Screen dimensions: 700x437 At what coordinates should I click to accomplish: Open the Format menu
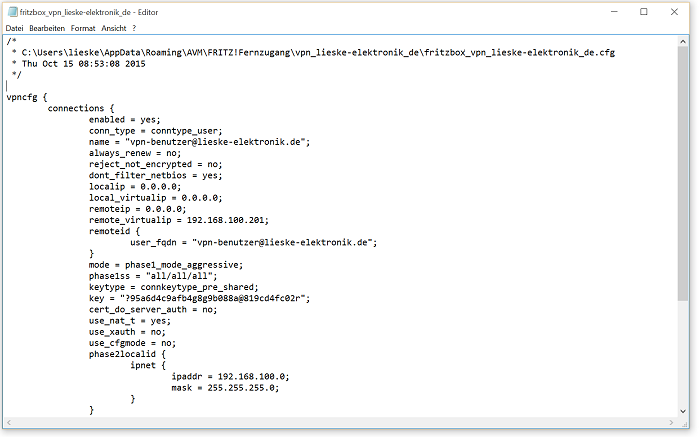(x=84, y=28)
